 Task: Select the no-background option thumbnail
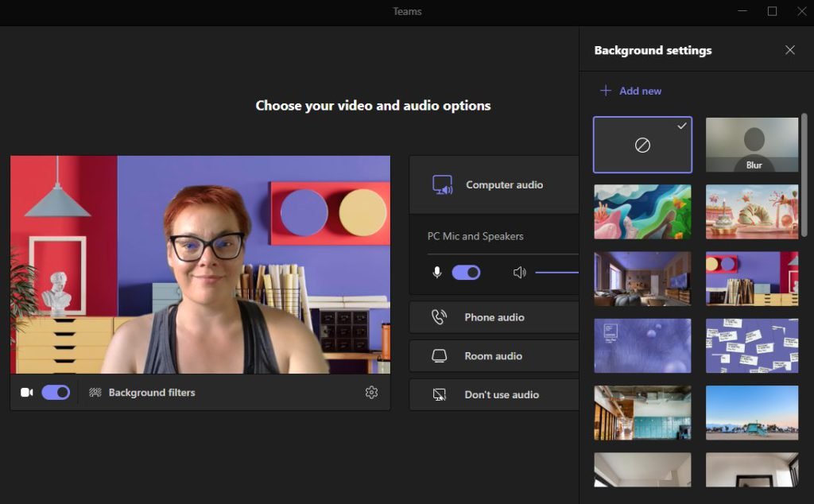pos(642,145)
